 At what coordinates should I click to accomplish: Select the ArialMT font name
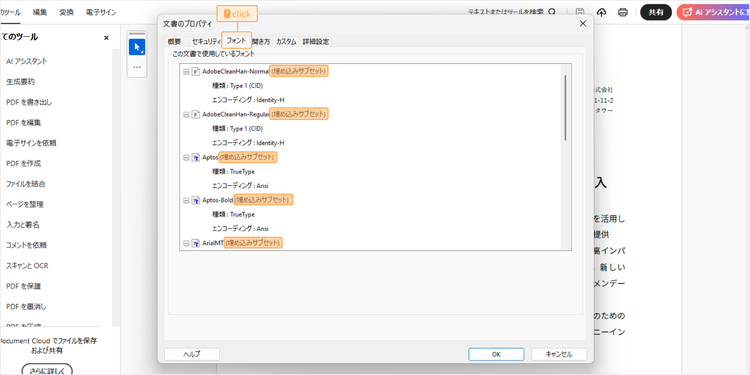213,243
